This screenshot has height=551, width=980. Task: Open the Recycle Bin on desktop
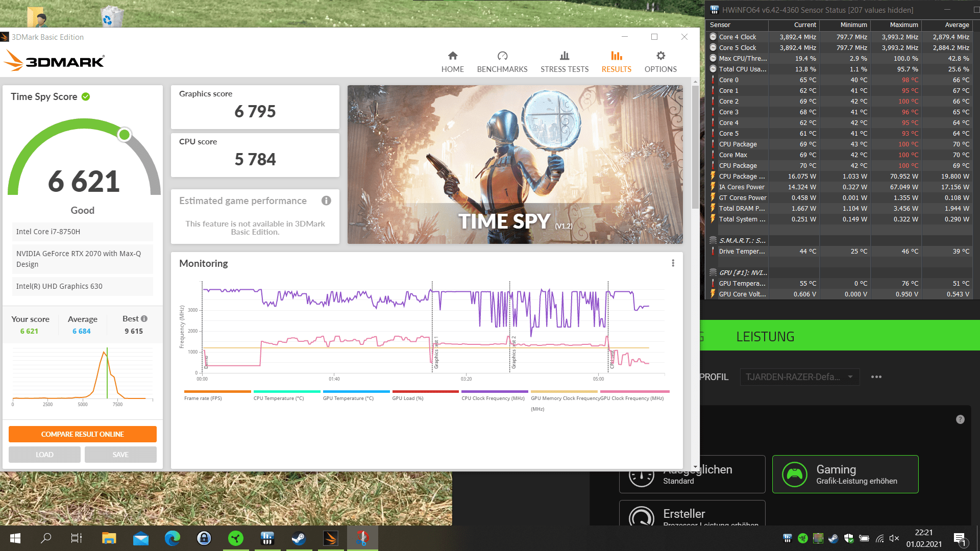[111, 15]
